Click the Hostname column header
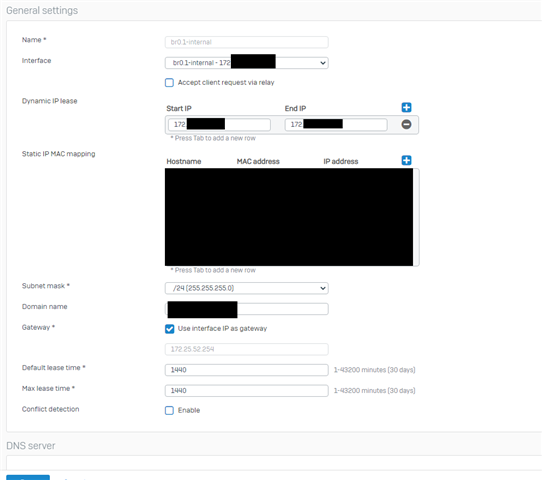Image resolution: width=542 pixels, height=480 pixels. [x=184, y=161]
